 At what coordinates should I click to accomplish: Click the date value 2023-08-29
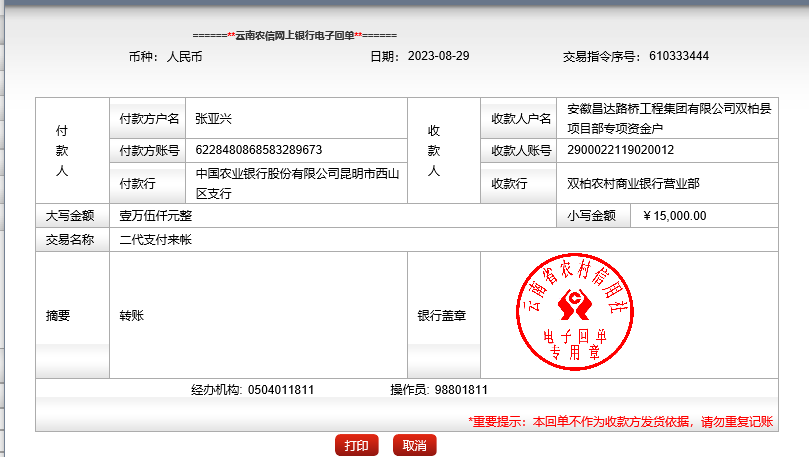(x=438, y=56)
